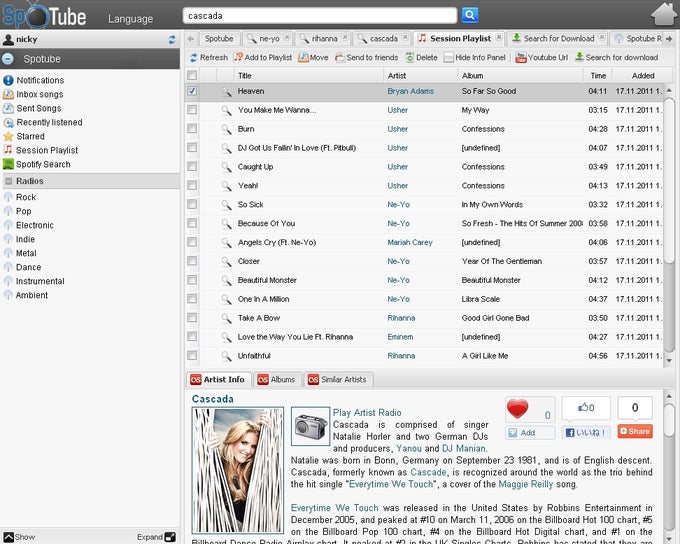Click the Facebook like button

[586, 433]
